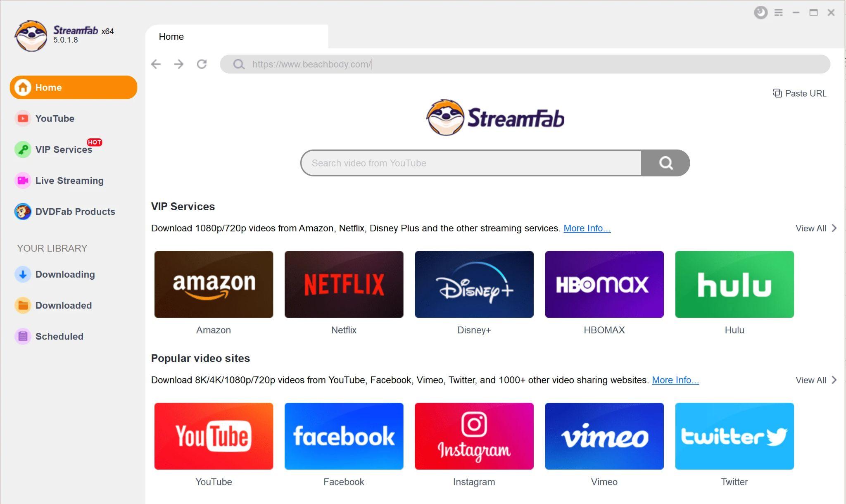Click the Netflix service thumbnail
Image resolution: width=846 pixels, height=504 pixels.
pyautogui.click(x=344, y=284)
